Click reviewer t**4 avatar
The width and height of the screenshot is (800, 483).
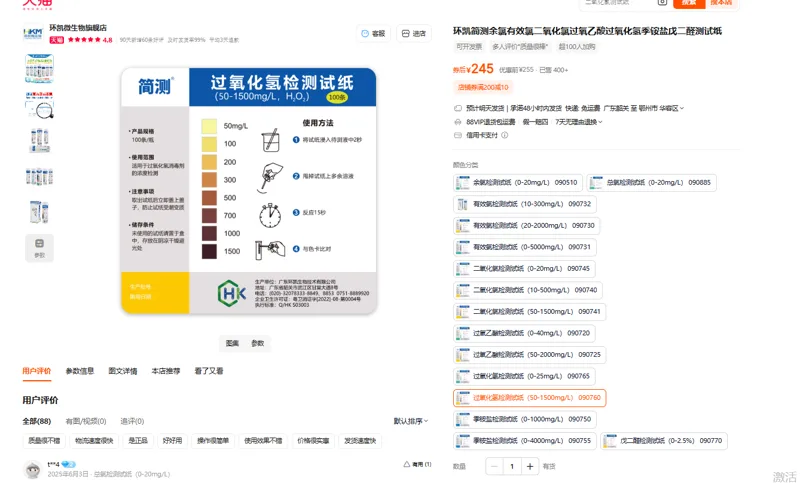(x=33, y=469)
